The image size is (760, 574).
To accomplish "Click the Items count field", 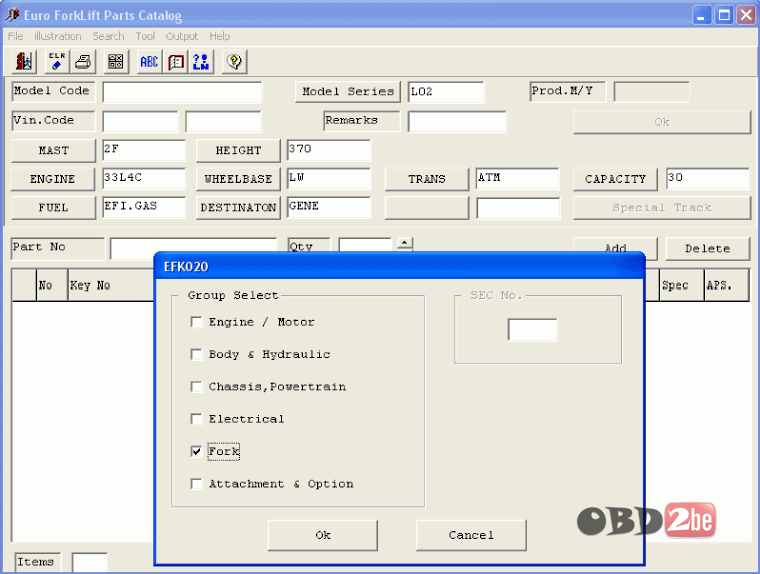I will (90, 562).
